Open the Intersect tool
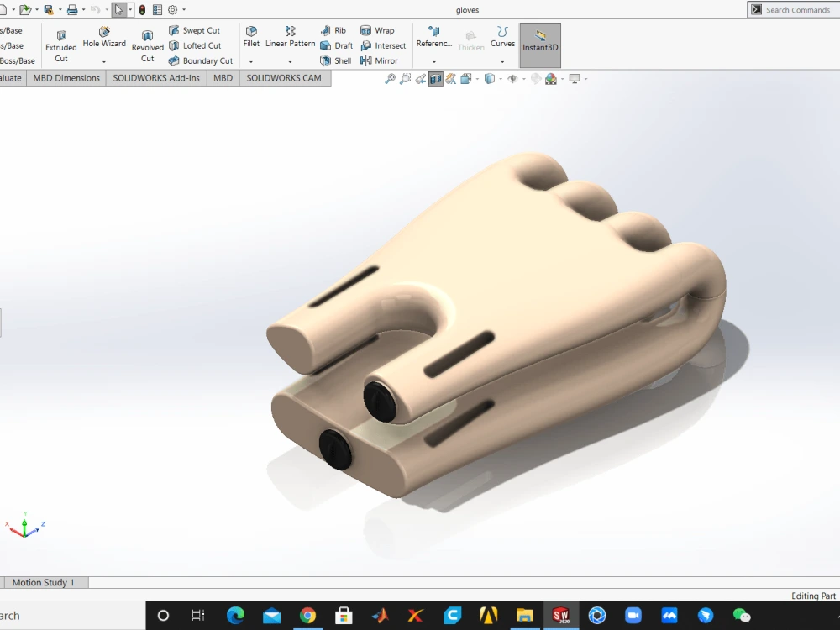 tap(384, 45)
